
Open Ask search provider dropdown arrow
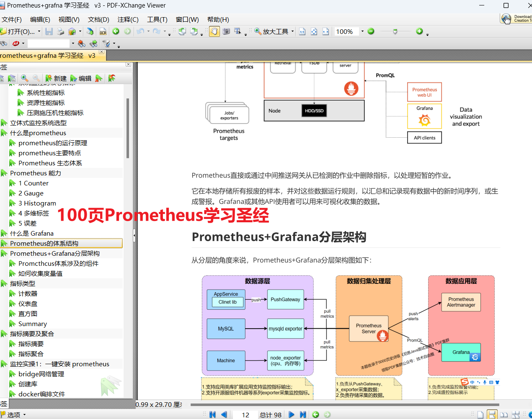(x=23, y=43)
